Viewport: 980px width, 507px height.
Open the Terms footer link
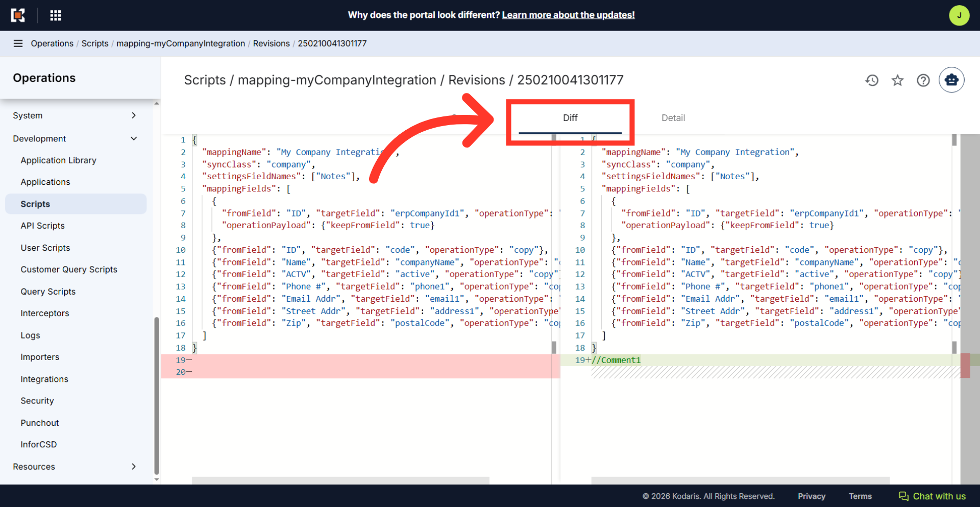860,496
